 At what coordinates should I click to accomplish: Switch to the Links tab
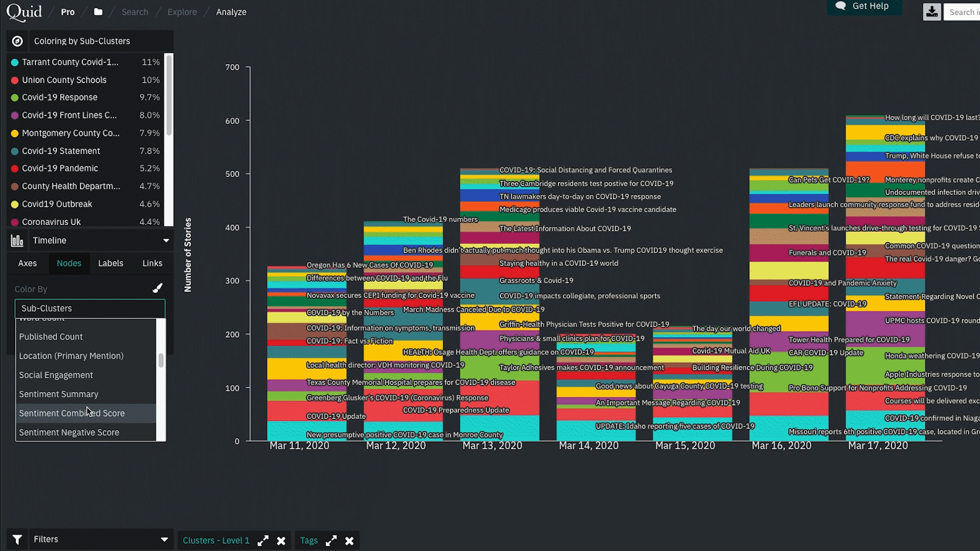(x=152, y=263)
